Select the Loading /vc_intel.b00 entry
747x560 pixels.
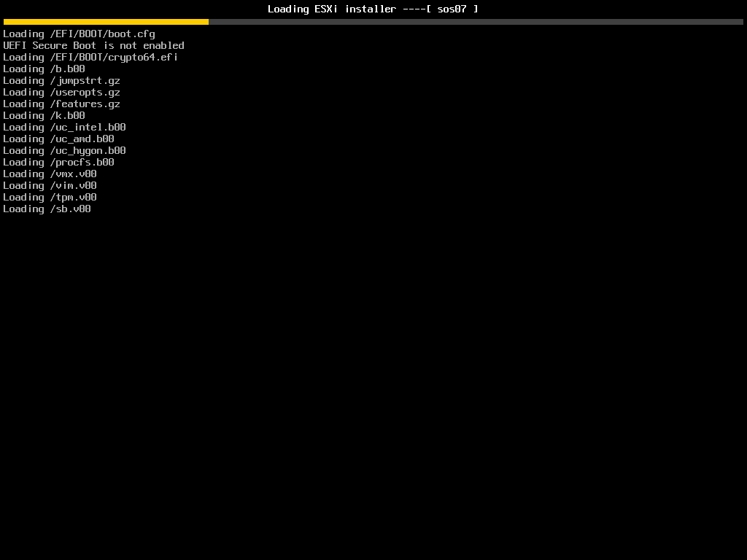[64, 127]
